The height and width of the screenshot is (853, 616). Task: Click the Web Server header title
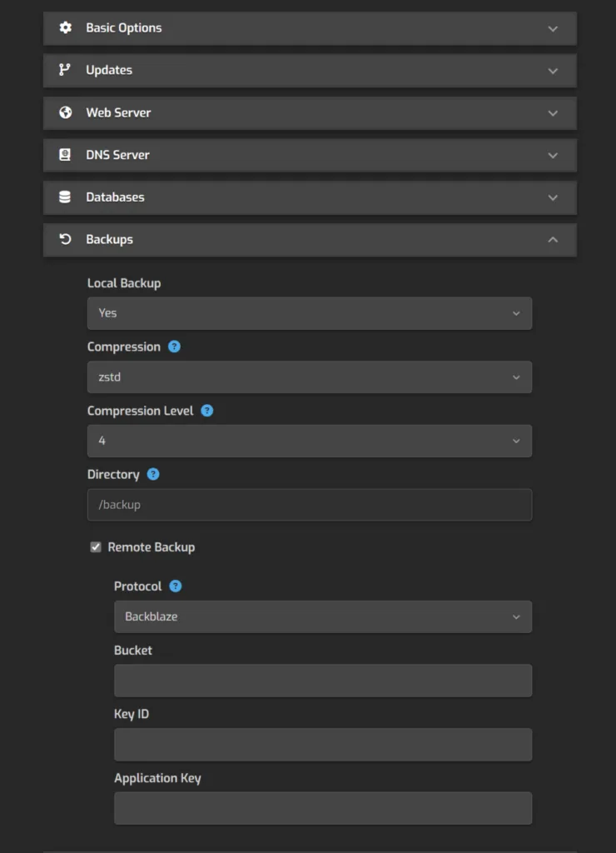point(118,112)
